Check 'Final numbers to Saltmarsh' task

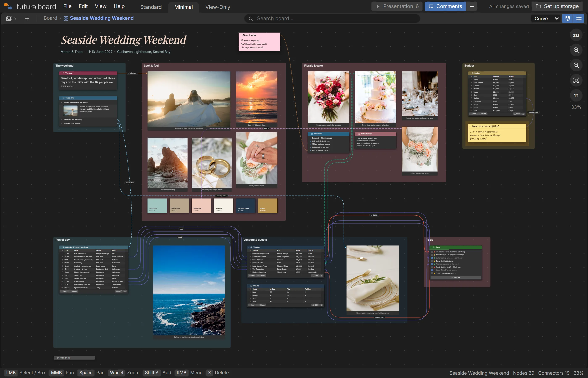click(432, 252)
